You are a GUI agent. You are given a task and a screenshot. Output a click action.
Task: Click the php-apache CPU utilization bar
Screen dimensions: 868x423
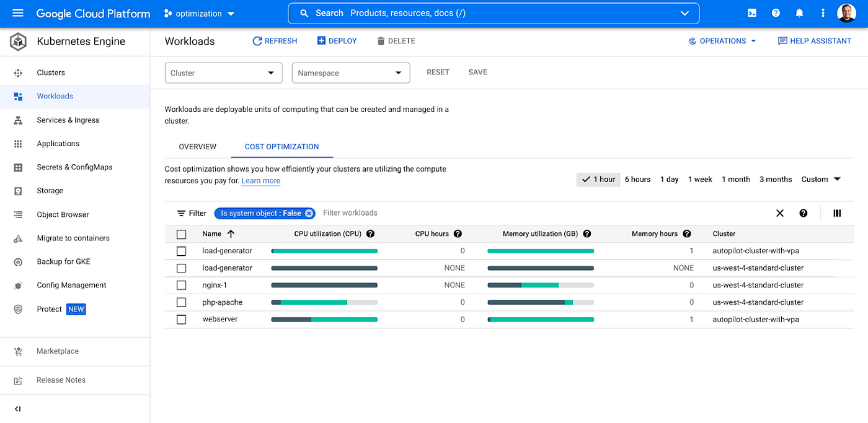point(324,302)
